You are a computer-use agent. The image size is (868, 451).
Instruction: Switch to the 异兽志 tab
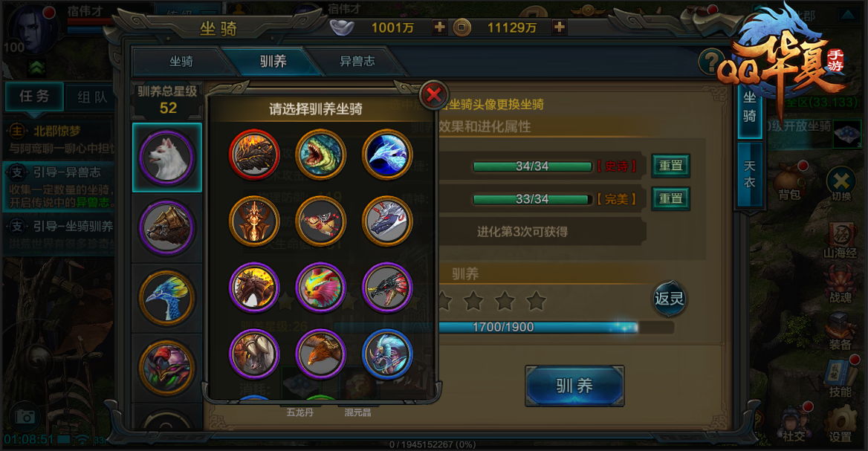click(x=357, y=62)
